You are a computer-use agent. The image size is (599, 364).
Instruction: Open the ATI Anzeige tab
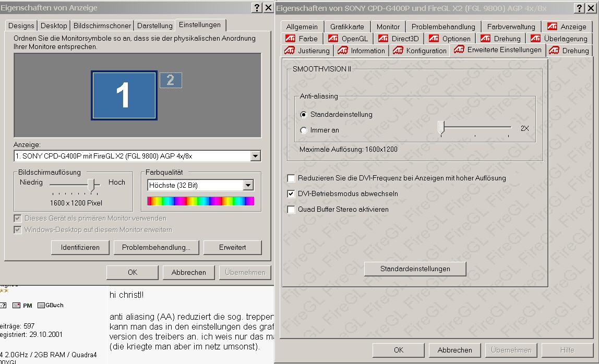pos(567,27)
